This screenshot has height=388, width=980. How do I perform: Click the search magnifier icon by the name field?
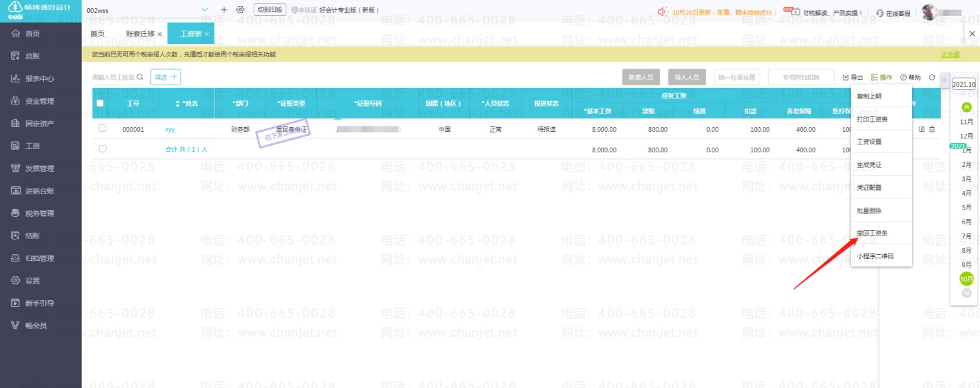tap(140, 77)
